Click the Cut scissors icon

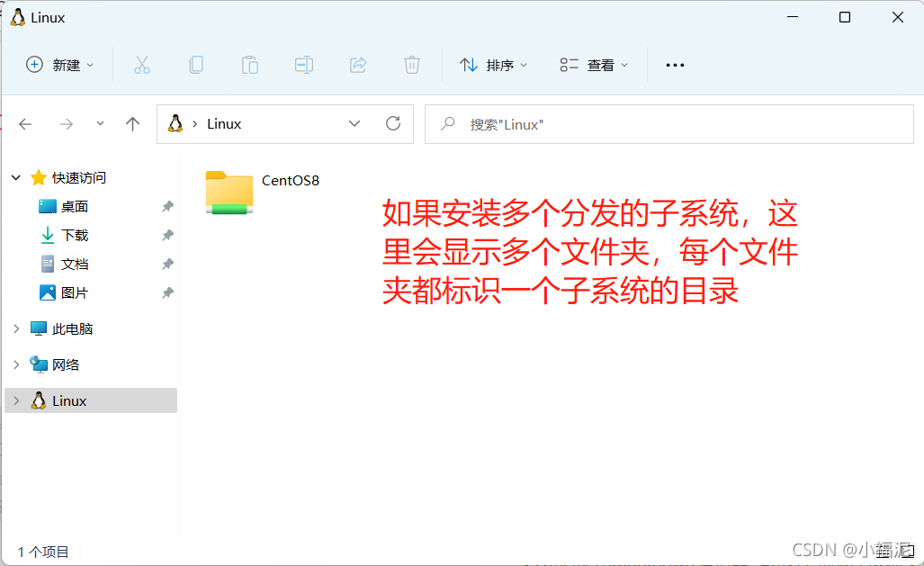click(x=141, y=65)
